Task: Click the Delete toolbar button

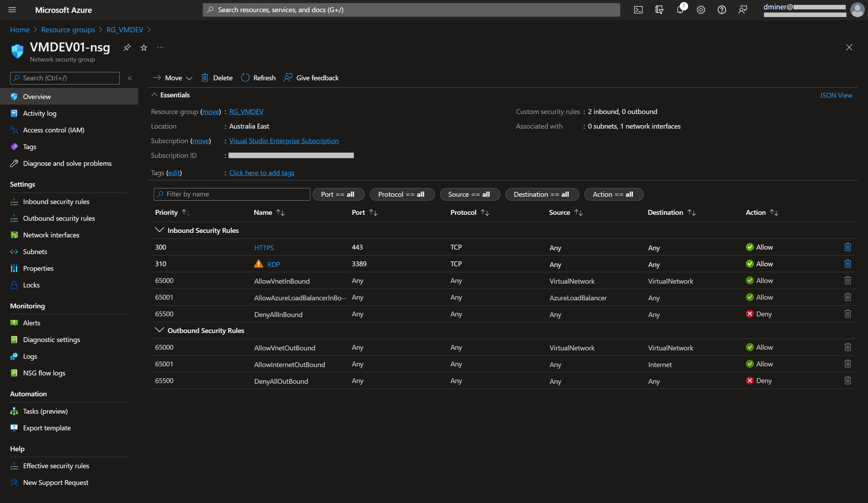Action: (217, 78)
